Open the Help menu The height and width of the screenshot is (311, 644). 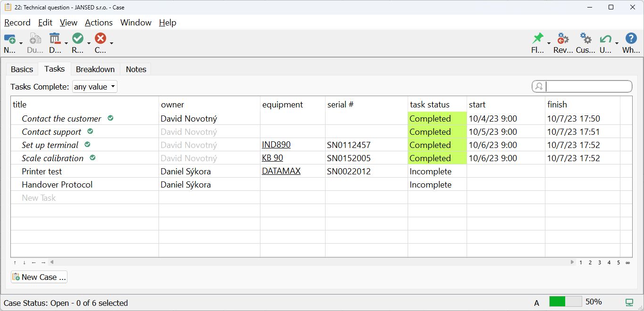click(x=167, y=23)
